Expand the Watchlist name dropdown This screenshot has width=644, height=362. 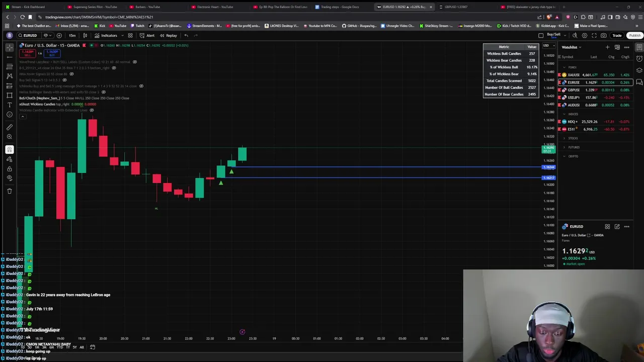coord(572,47)
